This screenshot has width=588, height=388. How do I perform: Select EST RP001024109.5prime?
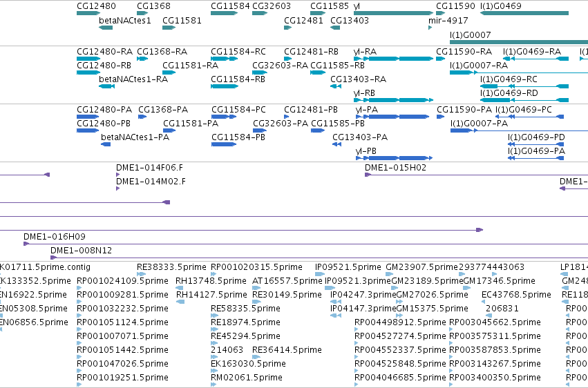(x=122, y=281)
